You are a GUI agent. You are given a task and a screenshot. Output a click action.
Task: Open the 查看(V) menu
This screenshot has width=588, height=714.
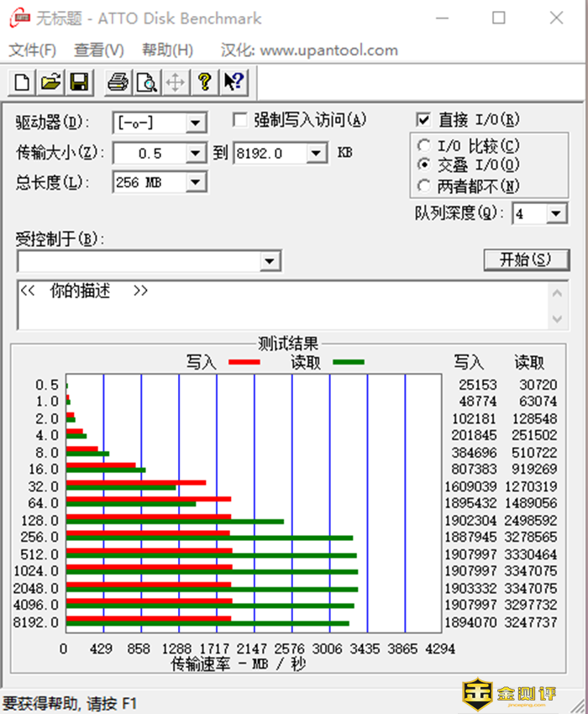98,50
